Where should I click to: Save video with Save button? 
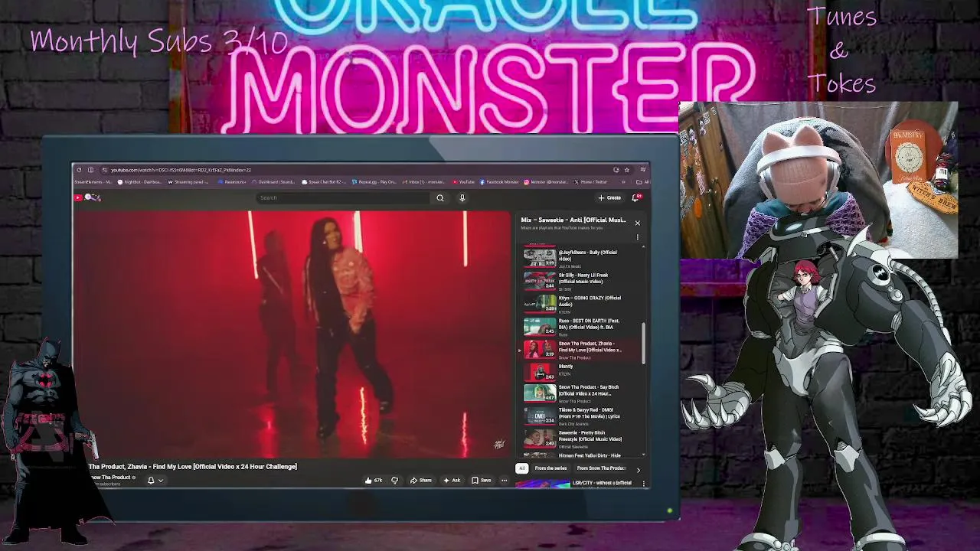pyautogui.click(x=482, y=481)
